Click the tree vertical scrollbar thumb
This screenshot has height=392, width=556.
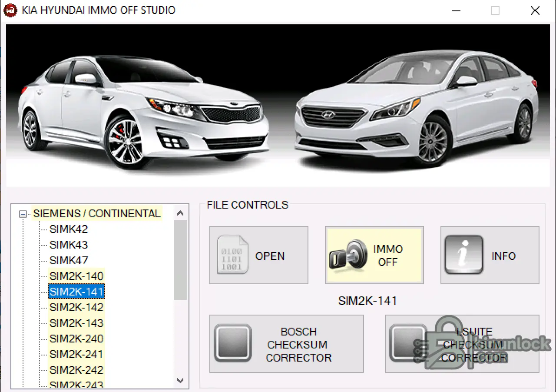click(x=180, y=259)
